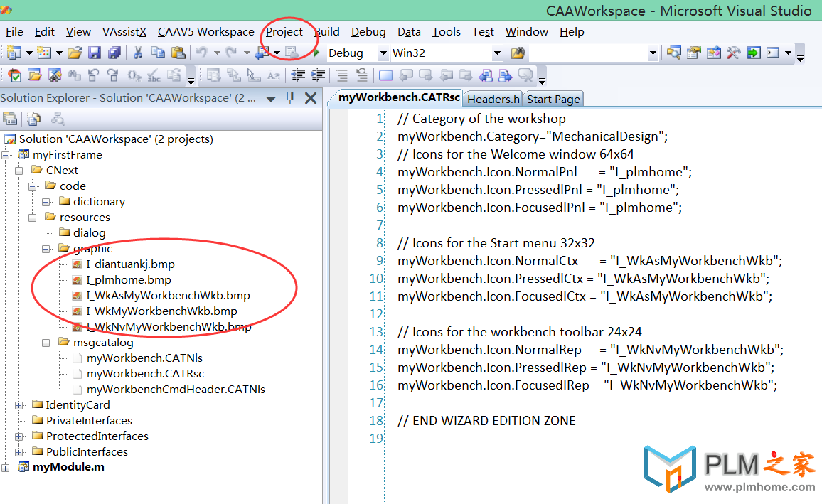The image size is (822, 504).
Task: Click code line 2 with myWorkbench.Category
Action: [x=533, y=136]
